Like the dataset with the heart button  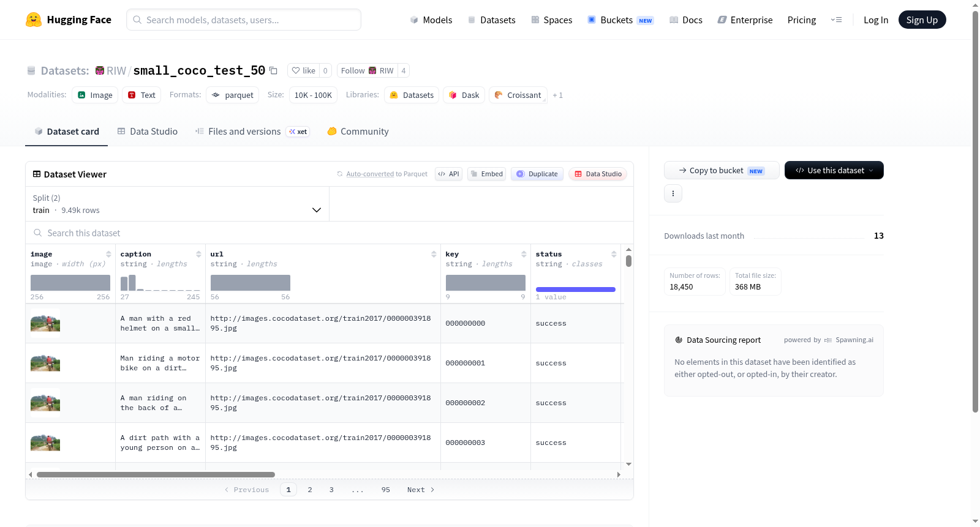pos(304,70)
